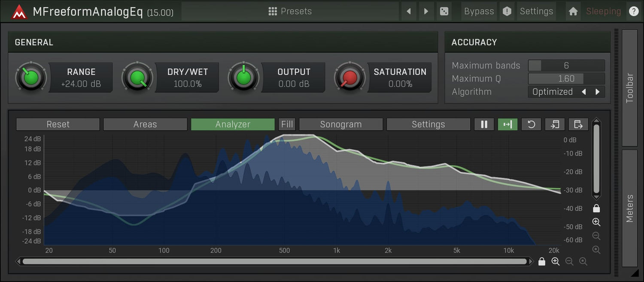Expand the Toolbar side panel
The width and height of the screenshot is (644, 282).
629,88
